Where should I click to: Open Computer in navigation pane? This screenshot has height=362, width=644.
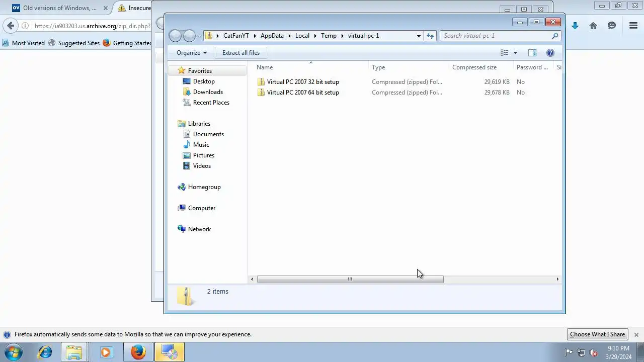201,208
